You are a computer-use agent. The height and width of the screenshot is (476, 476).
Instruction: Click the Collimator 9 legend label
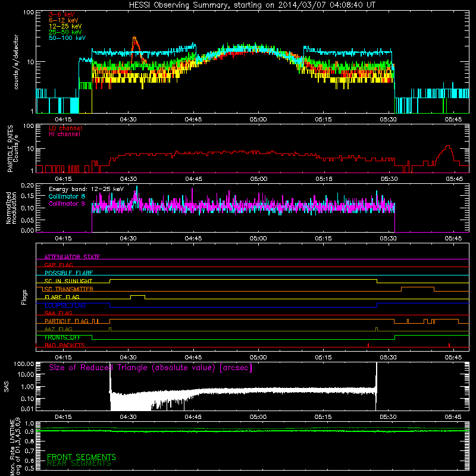[67, 203]
